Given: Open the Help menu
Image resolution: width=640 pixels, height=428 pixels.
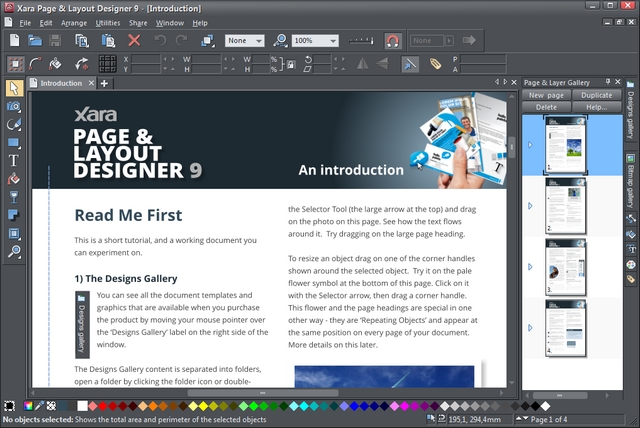Looking at the screenshot, I should coord(200,23).
